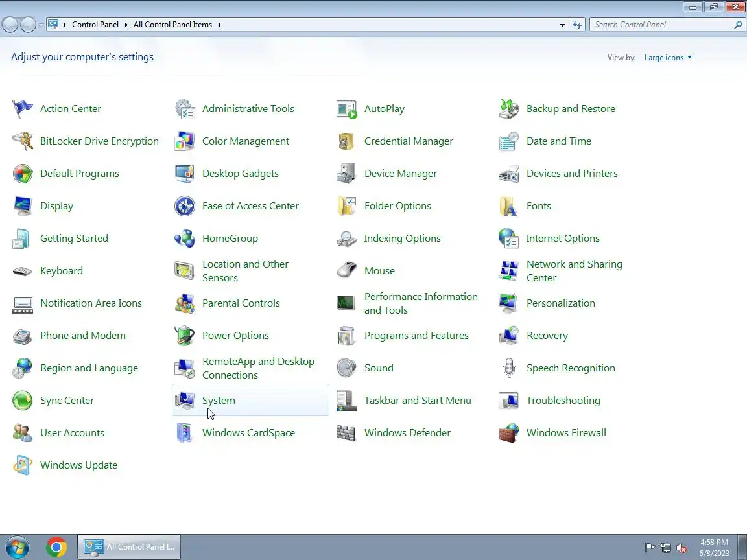Open the Color Management icon
The height and width of the screenshot is (560, 747).
tap(185, 141)
